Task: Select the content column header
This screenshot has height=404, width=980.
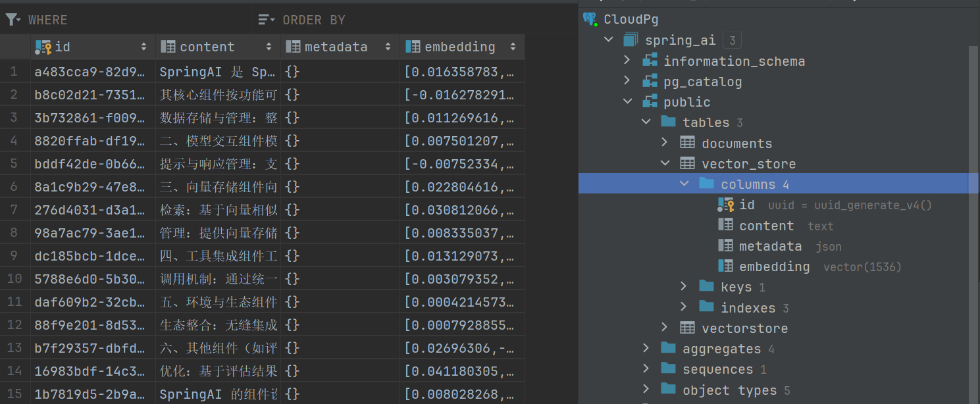Action: (218, 47)
